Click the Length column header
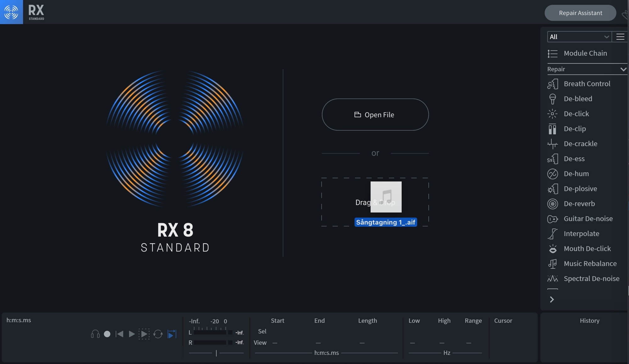This screenshot has height=364, width=629. pos(367,321)
